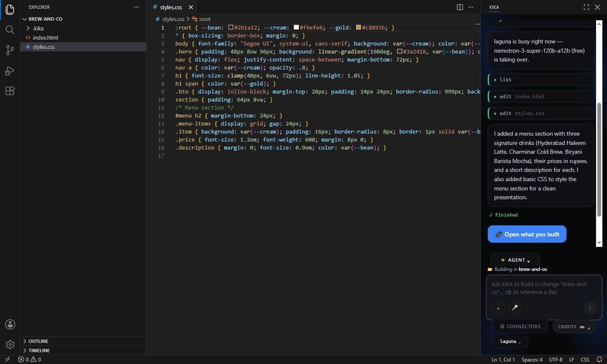Send the KIKA prompt with arrow button
The width and height of the screenshot is (607, 364).
pyautogui.click(x=590, y=308)
